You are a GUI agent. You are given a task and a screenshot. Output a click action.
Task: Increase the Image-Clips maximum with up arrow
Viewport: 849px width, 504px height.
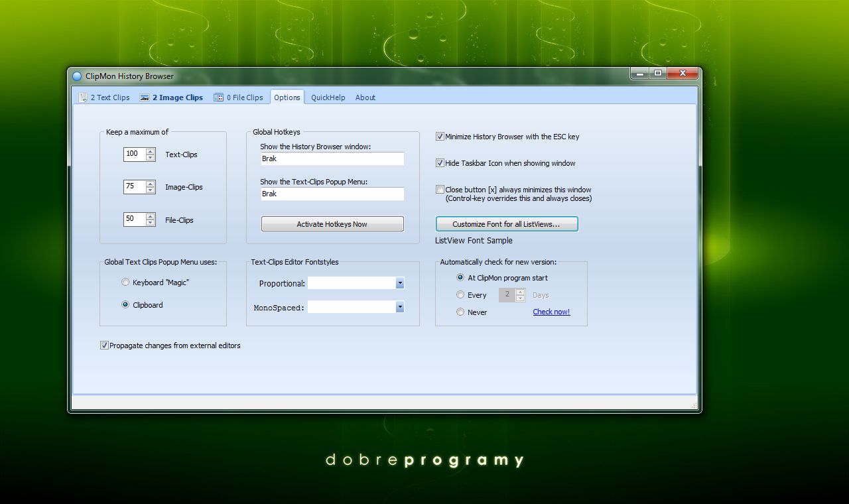[x=151, y=184]
